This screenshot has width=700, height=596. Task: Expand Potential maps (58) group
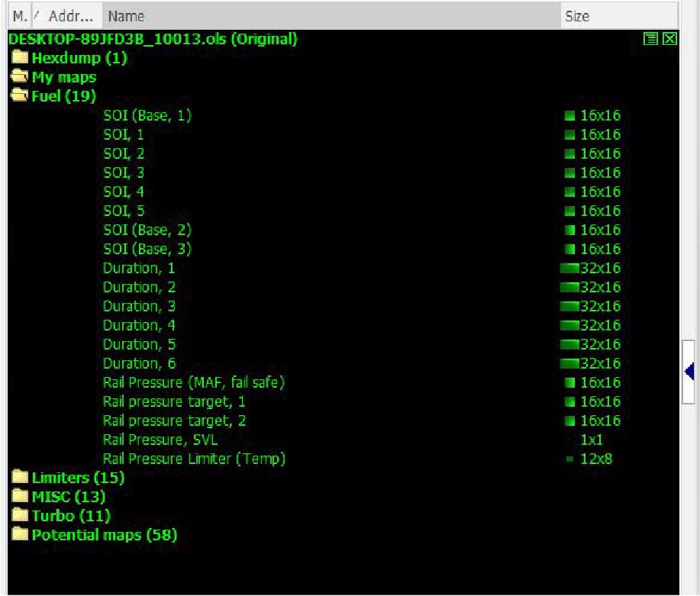pos(105,535)
